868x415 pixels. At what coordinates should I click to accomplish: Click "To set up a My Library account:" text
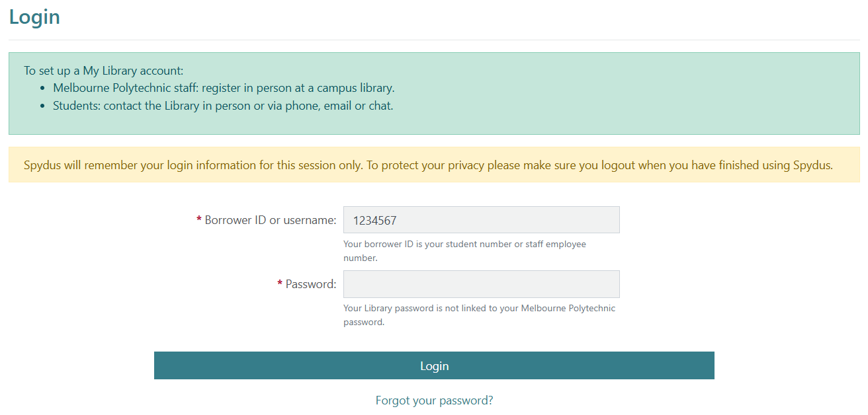(x=103, y=71)
